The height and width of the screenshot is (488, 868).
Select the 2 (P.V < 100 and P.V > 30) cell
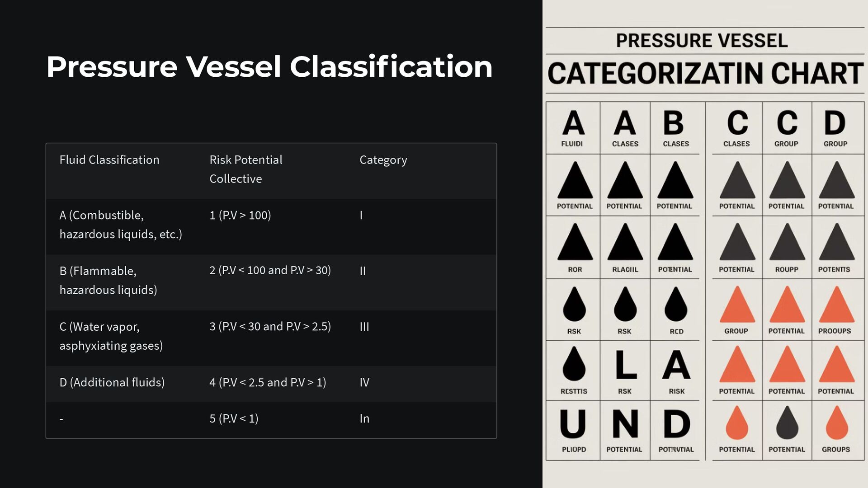(270, 270)
